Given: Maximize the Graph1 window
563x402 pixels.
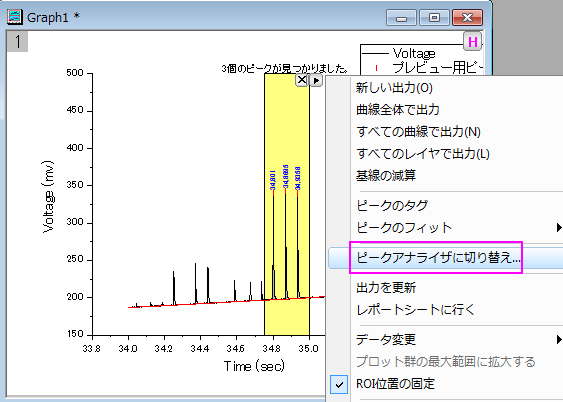Looking at the screenshot, I should pos(434,18).
